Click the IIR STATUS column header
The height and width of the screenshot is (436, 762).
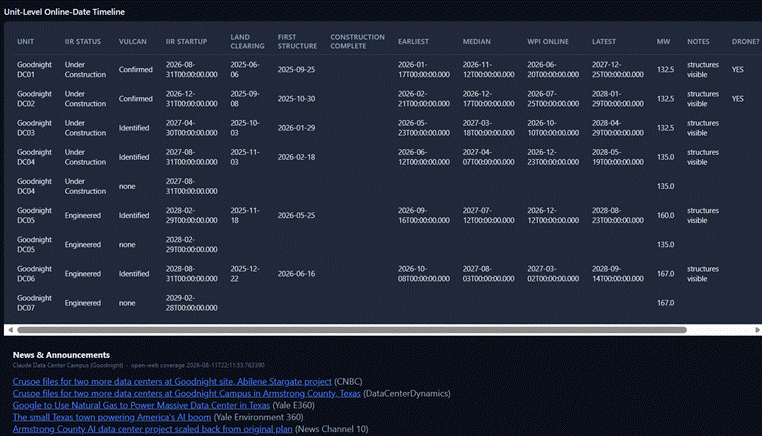click(83, 42)
